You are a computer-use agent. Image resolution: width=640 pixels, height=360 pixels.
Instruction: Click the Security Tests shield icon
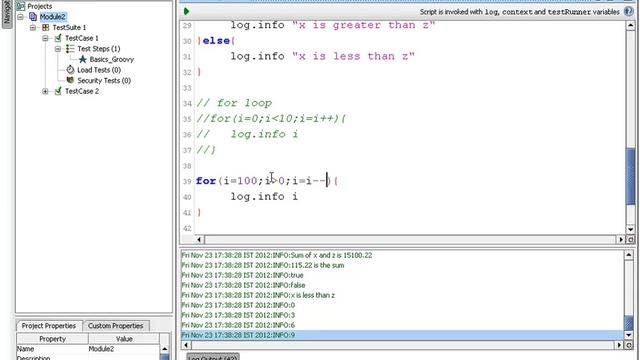[70, 80]
